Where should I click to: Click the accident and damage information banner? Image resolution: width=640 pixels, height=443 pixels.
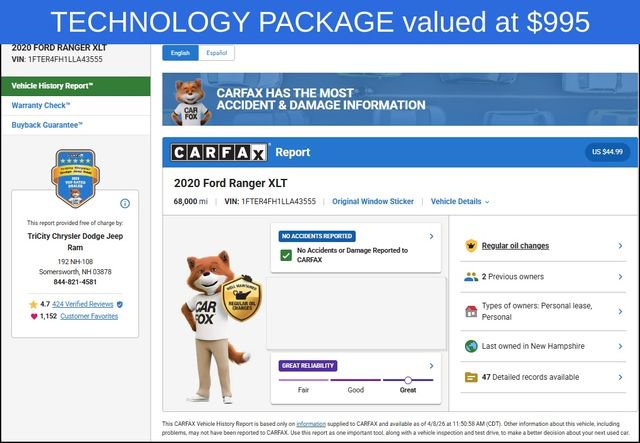tap(400, 99)
